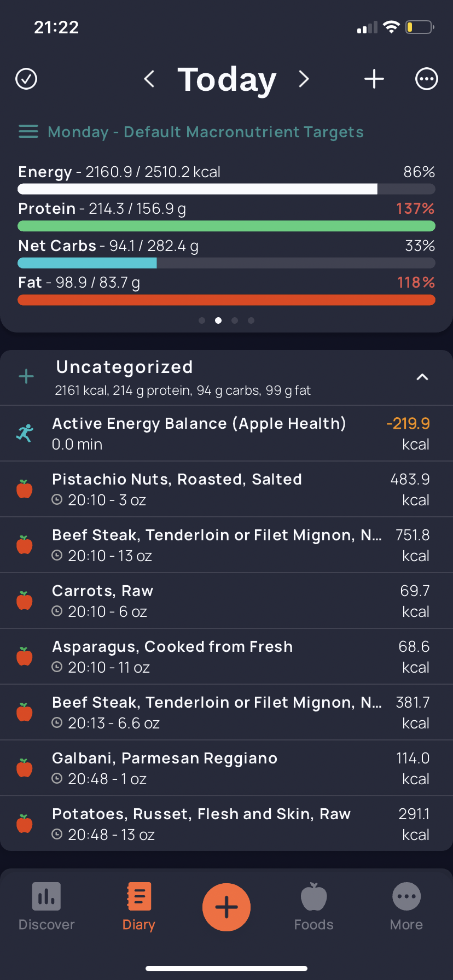Go to the next day arrow
Screen dimensions: 453x980
click(x=304, y=79)
